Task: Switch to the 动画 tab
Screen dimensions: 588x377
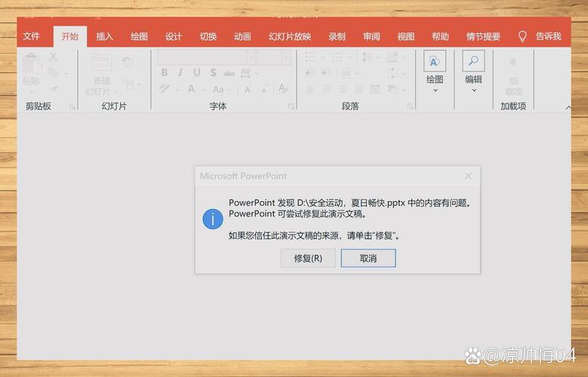Action: [242, 36]
